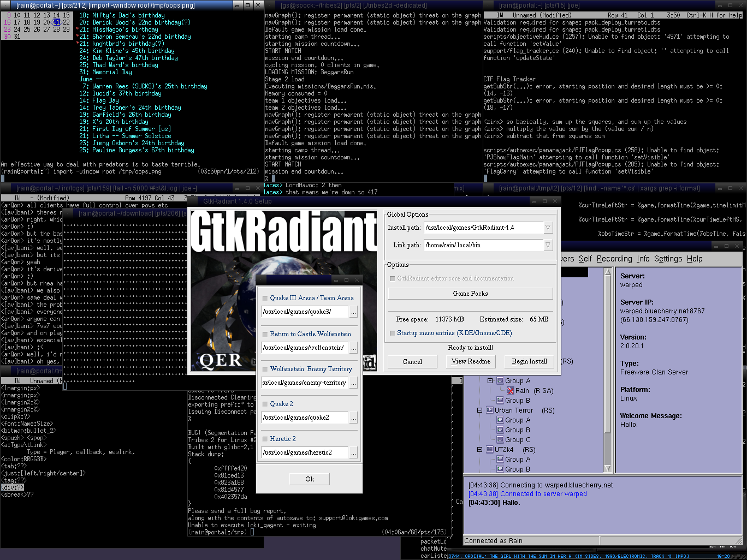Enable Wolfenstein: Enemy Territory checkbox
Screen dimensions: 747x560
pyautogui.click(x=265, y=369)
